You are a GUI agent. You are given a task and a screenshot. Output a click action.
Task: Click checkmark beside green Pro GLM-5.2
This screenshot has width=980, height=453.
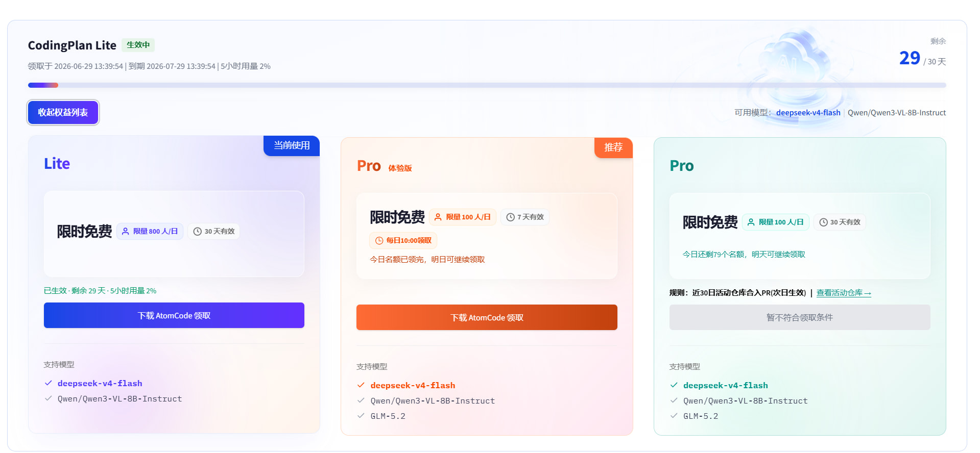coord(674,416)
